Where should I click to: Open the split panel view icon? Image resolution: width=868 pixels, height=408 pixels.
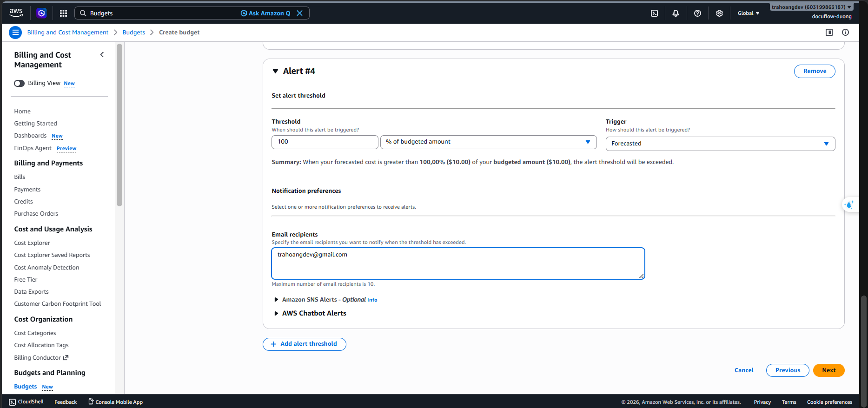(x=829, y=32)
